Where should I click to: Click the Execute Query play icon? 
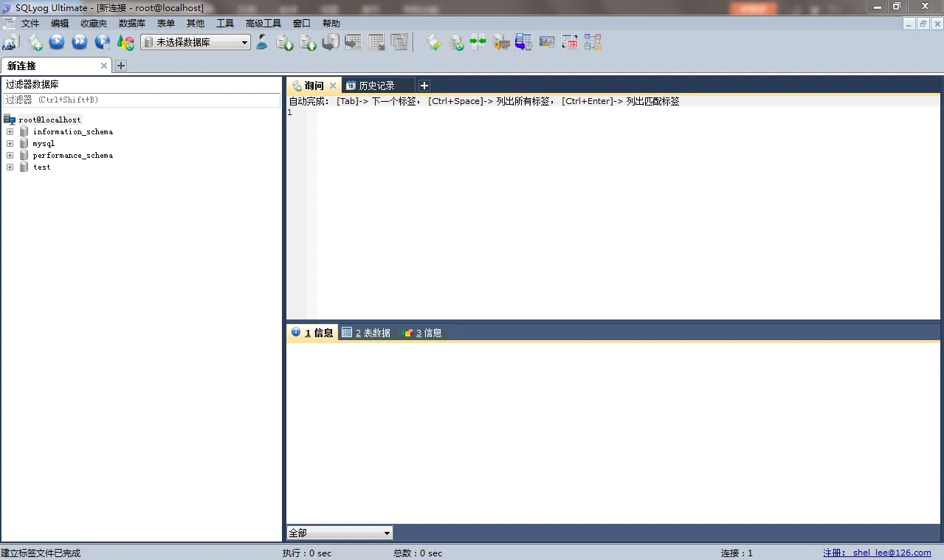pos(57,42)
